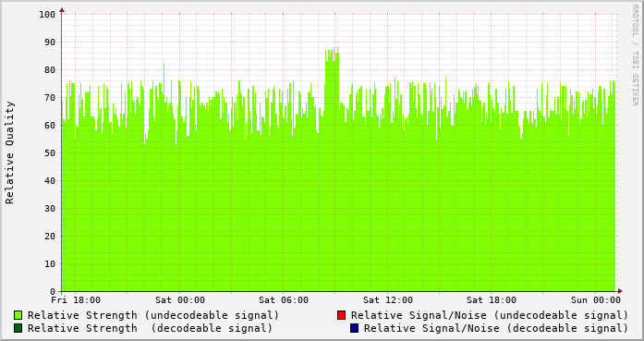Select Relative Signal/Noise (decodeable signal) legend text
The height and width of the screenshot is (341, 644).
(x=496, y=328)
